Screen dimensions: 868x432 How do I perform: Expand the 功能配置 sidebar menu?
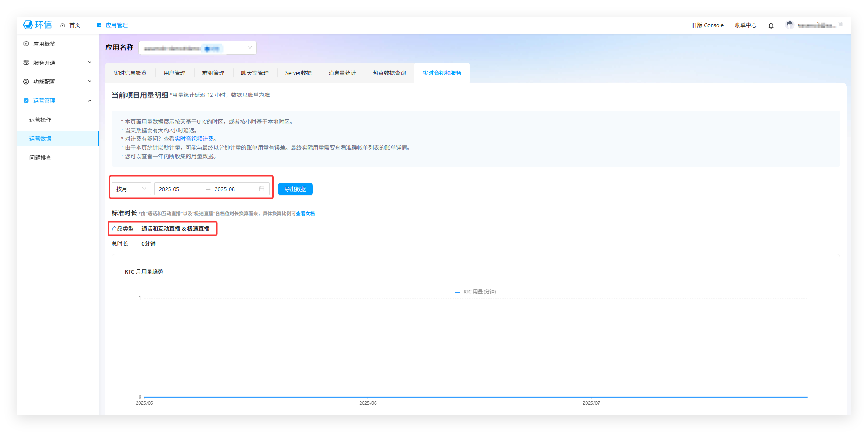(x=57, y=82)
